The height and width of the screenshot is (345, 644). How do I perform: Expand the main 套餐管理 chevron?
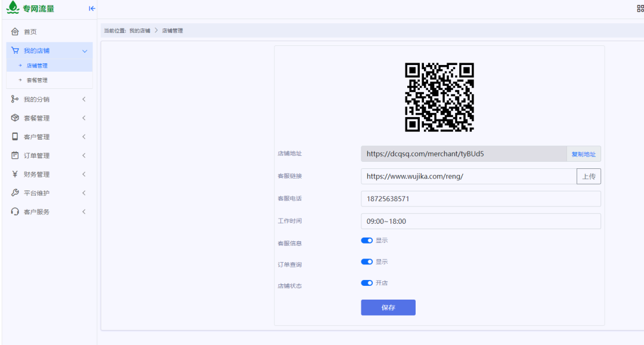[84, 118]
